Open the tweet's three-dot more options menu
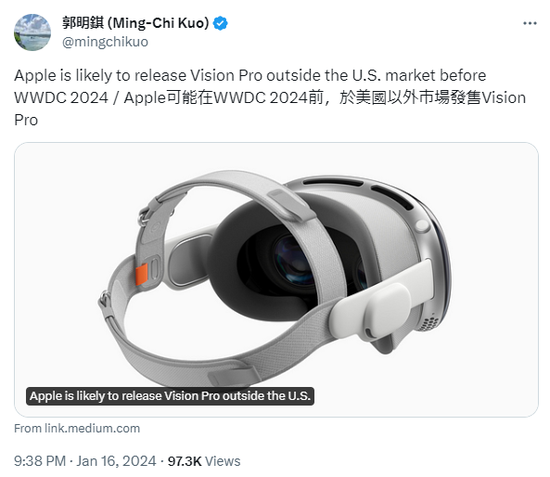The image size is (550, 477). (x=530, y=23)
